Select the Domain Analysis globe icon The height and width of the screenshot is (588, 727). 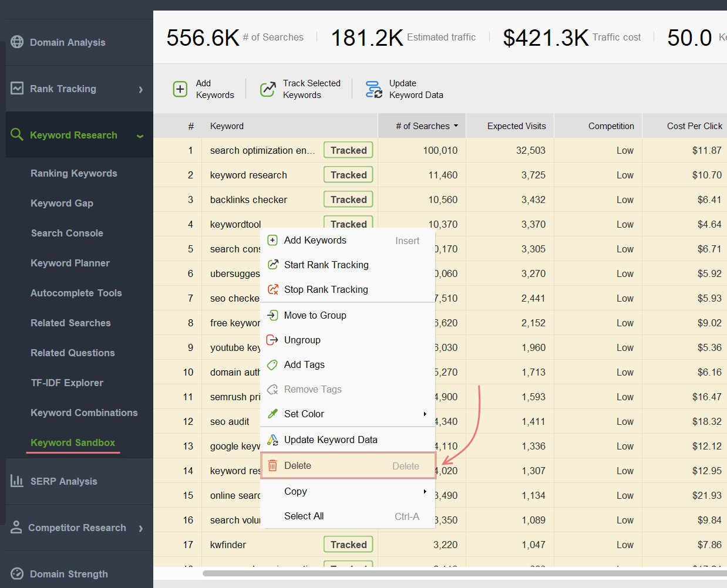(16, 42)
